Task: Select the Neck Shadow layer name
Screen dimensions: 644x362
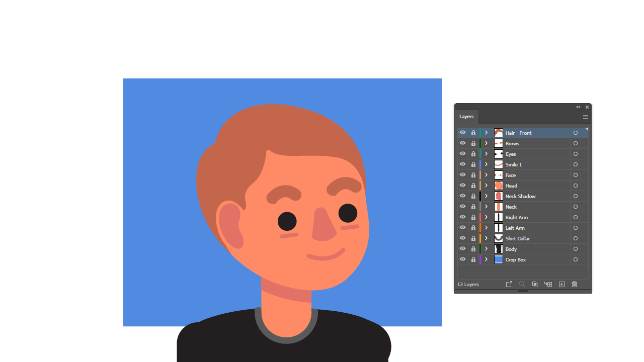Action: [520, 196]
